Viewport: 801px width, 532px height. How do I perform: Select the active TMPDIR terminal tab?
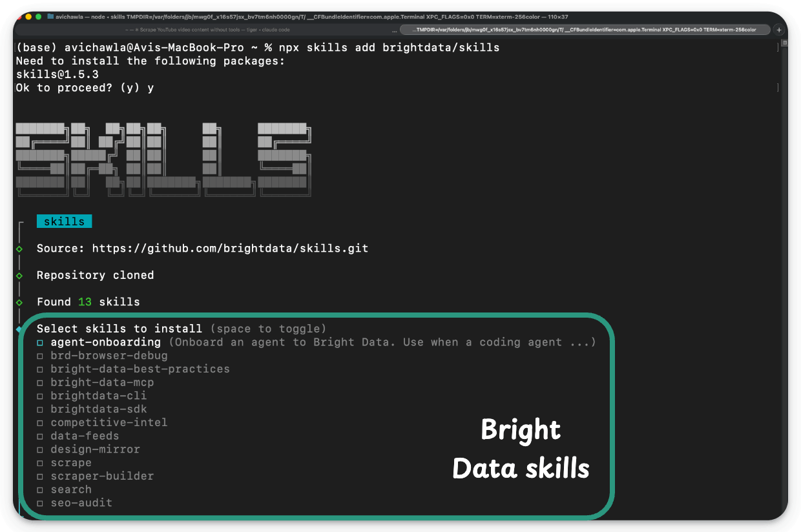[585, 30]
